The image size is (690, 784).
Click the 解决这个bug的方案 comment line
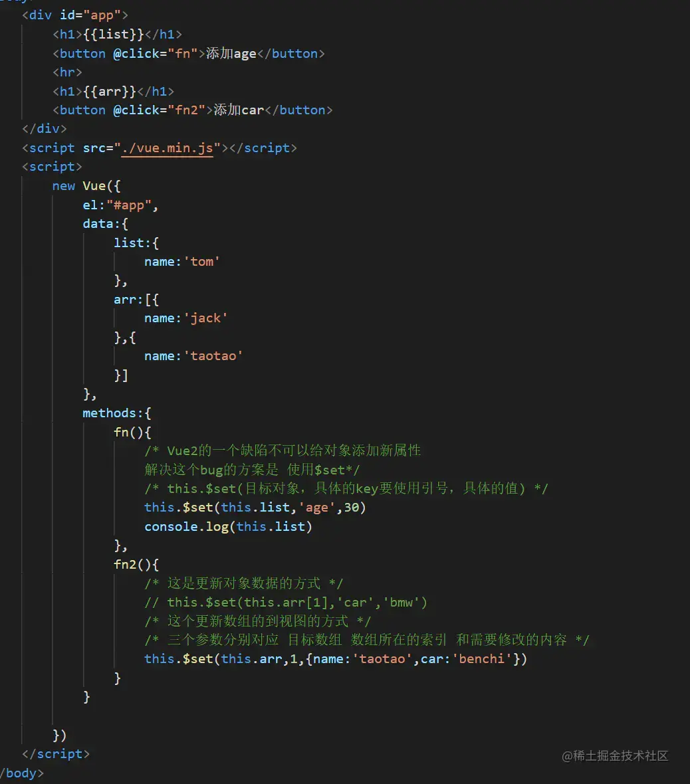[252, 470]
